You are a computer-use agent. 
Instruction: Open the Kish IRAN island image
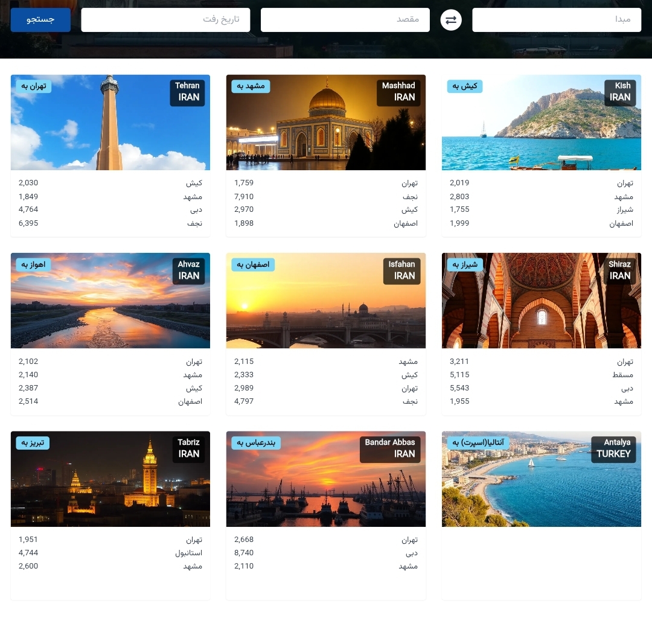541,123
